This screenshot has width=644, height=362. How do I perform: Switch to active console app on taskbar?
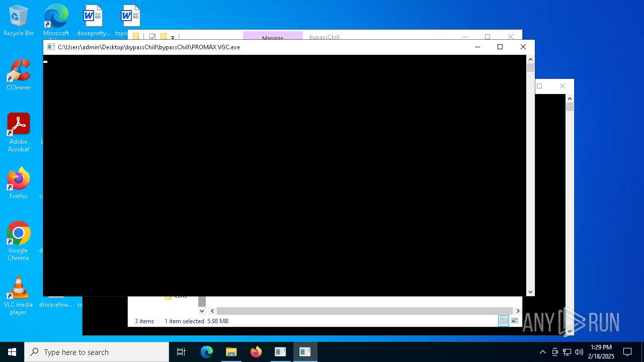click(x=305, y=352)
